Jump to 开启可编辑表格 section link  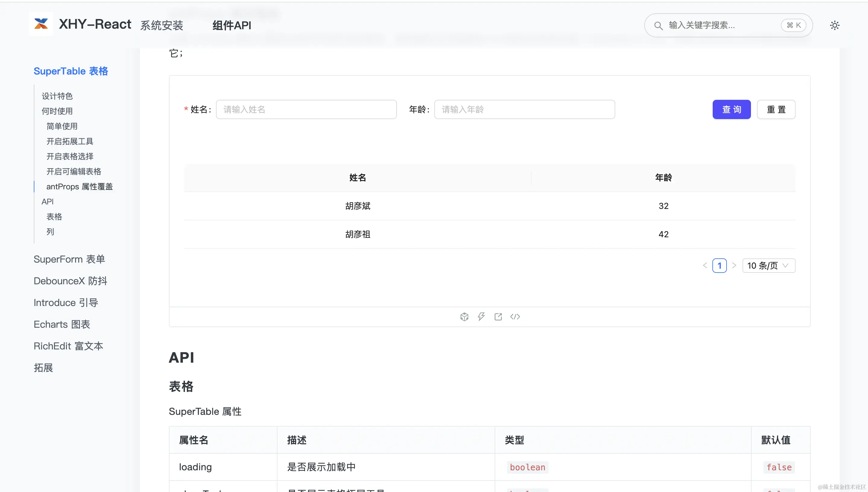tap(74, 171)
